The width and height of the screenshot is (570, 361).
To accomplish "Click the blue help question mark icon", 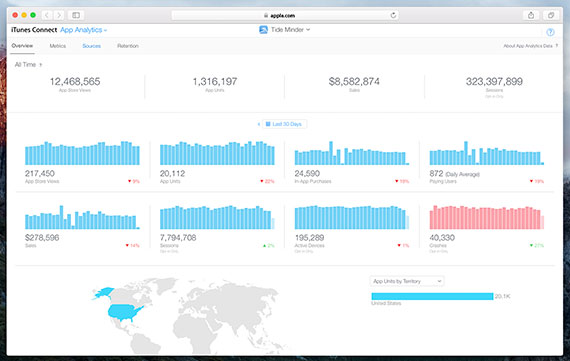I will point(550,32).
